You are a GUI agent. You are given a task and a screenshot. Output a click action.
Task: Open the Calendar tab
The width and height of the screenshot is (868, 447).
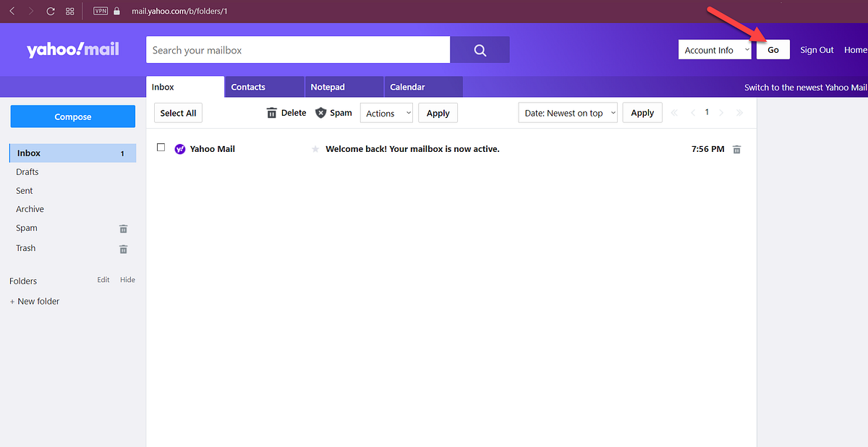tap(423, 87)
